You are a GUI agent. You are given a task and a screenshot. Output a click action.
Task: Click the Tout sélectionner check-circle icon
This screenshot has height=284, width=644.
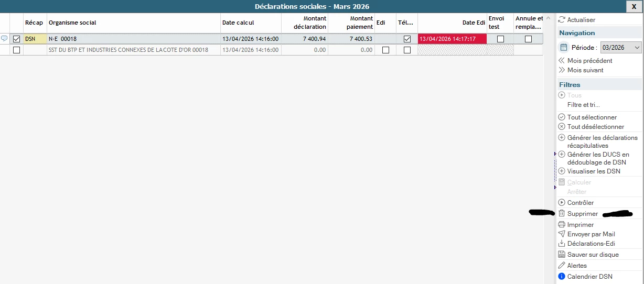(562, 117)
